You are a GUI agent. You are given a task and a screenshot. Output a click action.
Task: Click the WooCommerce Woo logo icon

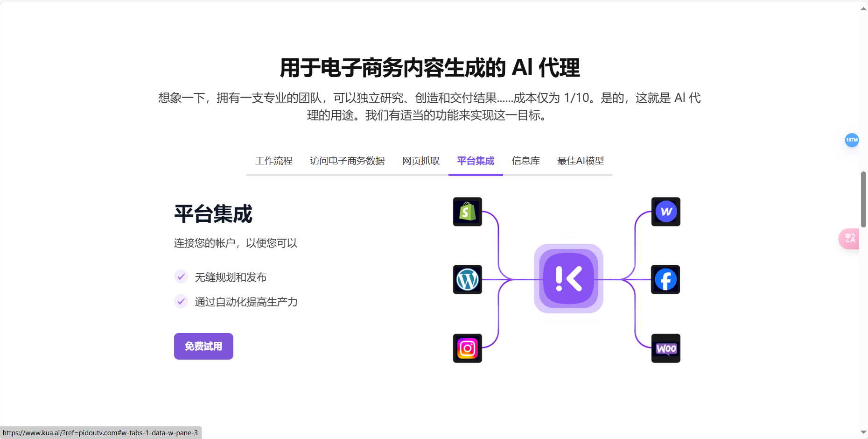point(665,348)
